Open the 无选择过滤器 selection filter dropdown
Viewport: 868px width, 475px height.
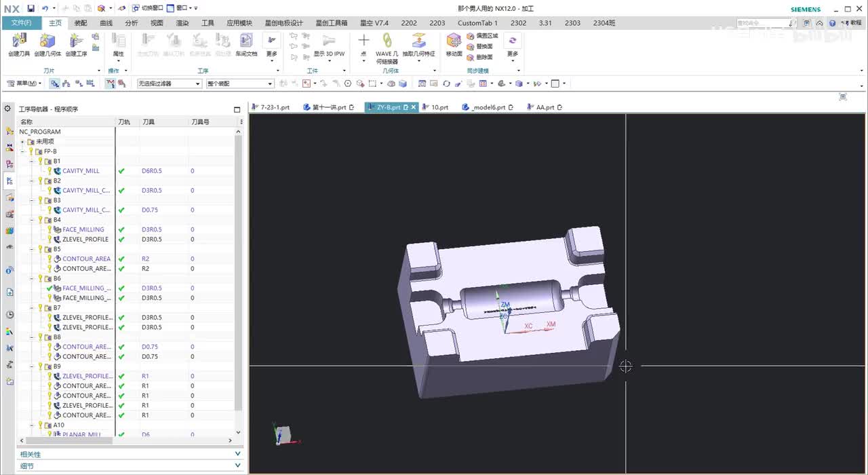click(198, 84)
